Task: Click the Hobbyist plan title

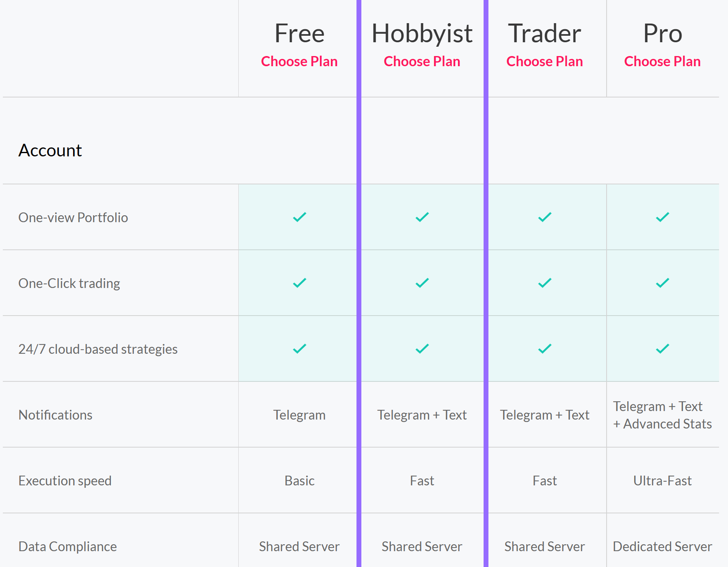Action: point(422,33)
